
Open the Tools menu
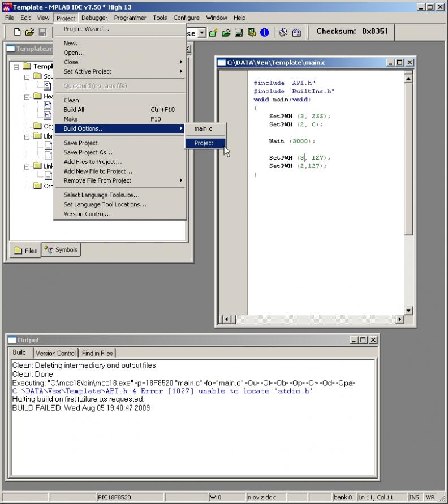[x=160, y=18]
